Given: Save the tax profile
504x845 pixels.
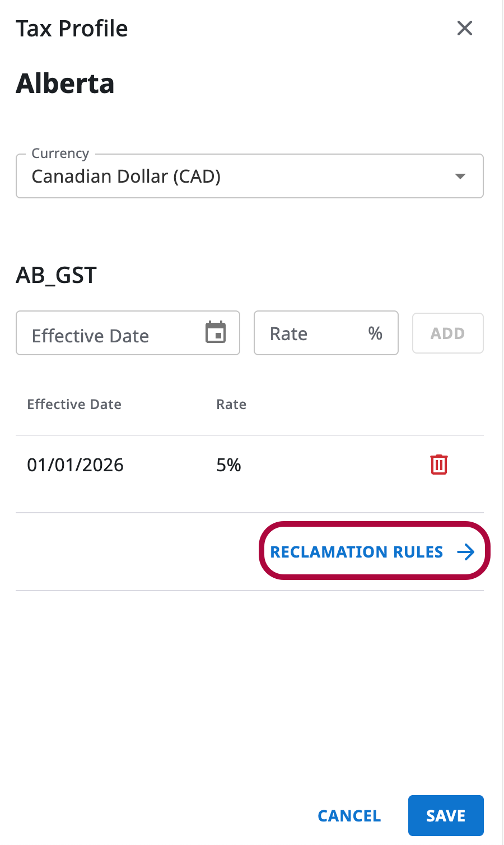Looking at the screenshot, I should [x=446, y=816].
